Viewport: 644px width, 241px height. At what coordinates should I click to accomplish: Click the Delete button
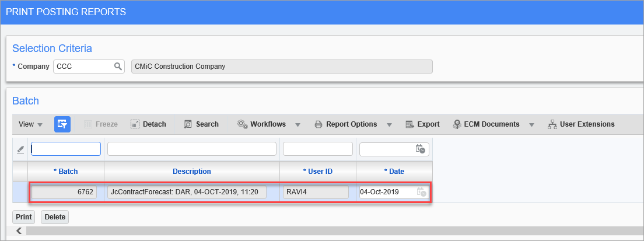(x=55, y=216)
